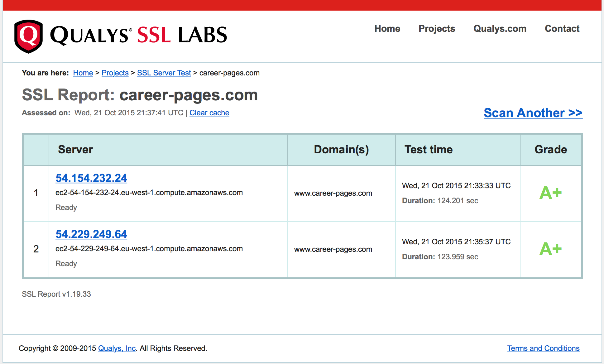Click the Clear cache link
The image size is (604, 364).
pos(209,113)
